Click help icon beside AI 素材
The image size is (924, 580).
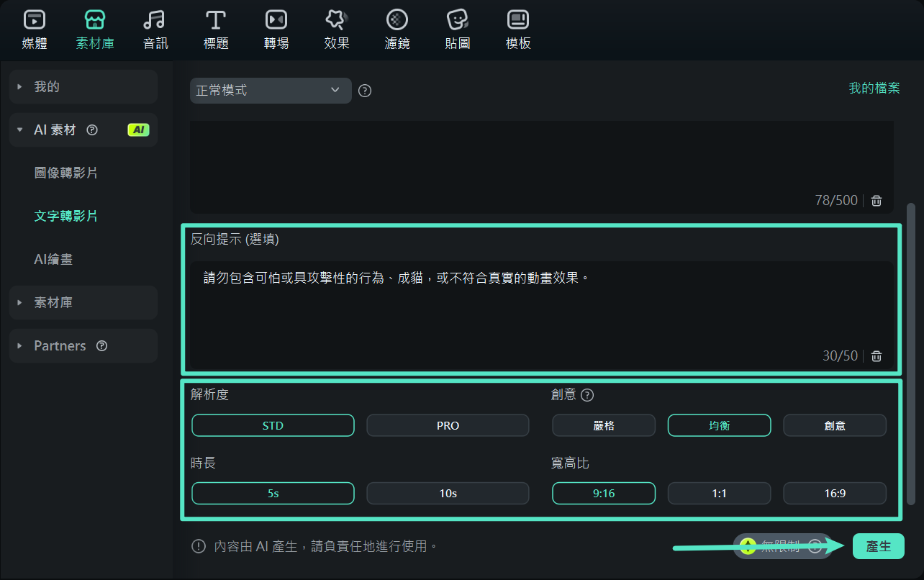pyautogui.click(x=92, y=130)
